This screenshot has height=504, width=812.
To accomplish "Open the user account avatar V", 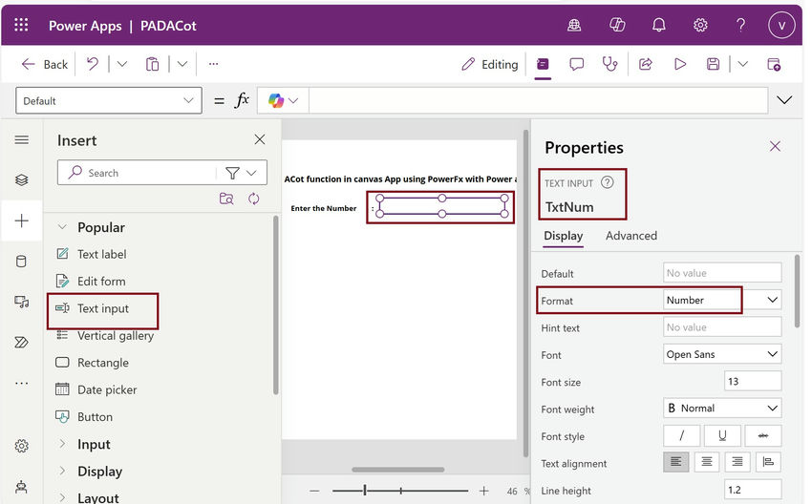I will click(x=781, y=25).
